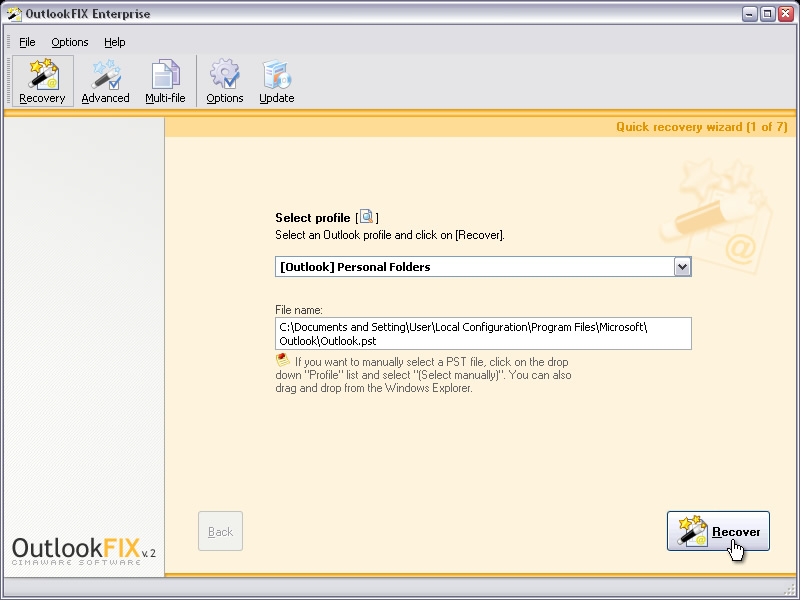The width and height of the screenshot is (800, 600).
Task: Open the File menu
Action: tap(26, 42)
